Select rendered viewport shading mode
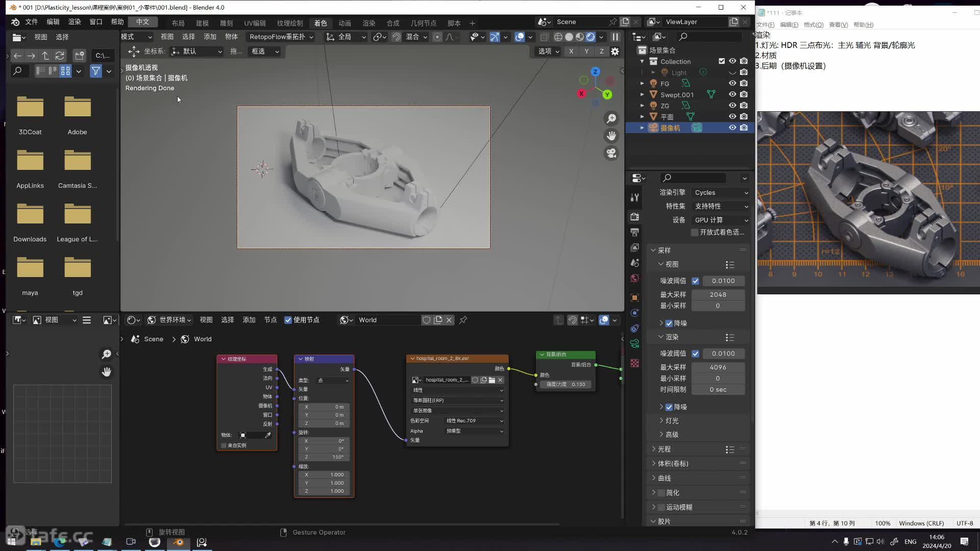The height and width of the screenshot is (551, 980). tap(591, 37)
